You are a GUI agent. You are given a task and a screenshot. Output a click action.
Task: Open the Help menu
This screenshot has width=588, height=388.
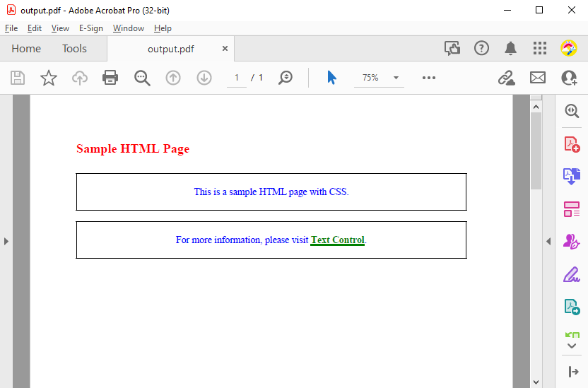pyautogui.click(x=163, y=28)
